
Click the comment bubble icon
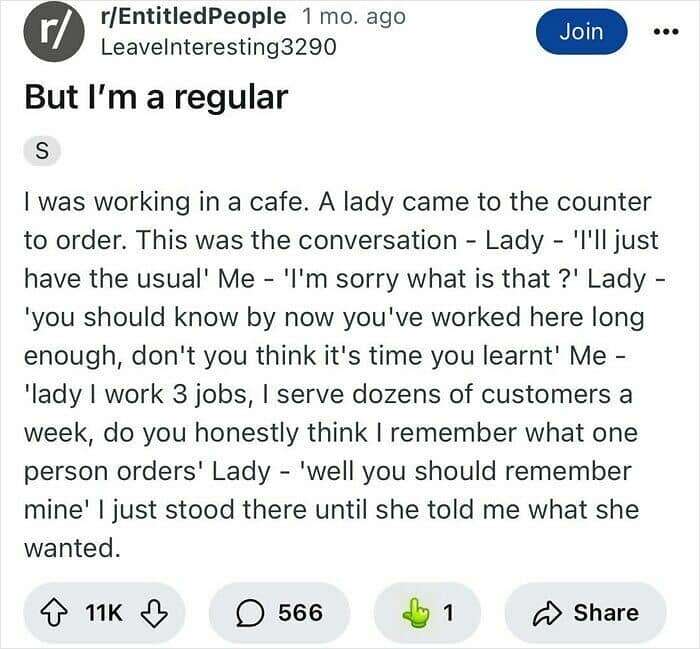(x=249, y=613)
